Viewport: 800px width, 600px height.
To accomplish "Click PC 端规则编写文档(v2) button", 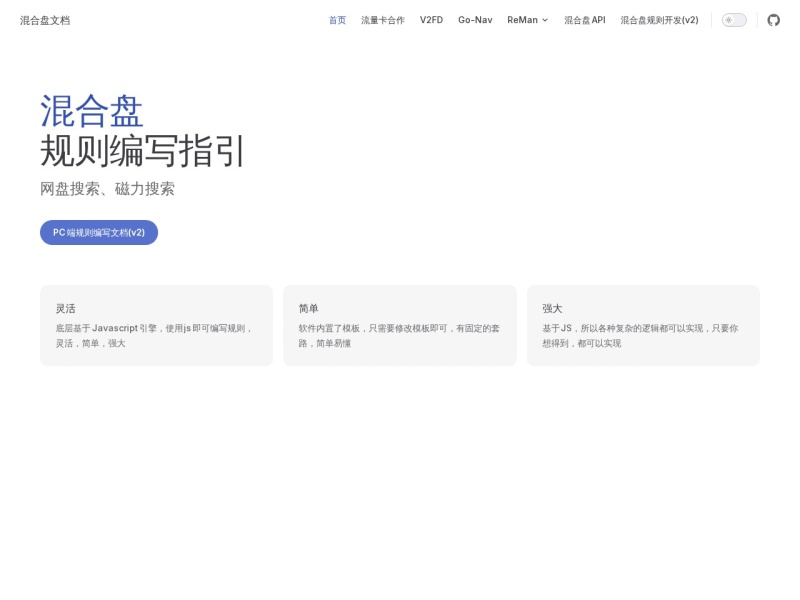I will (x=99, y=233).
